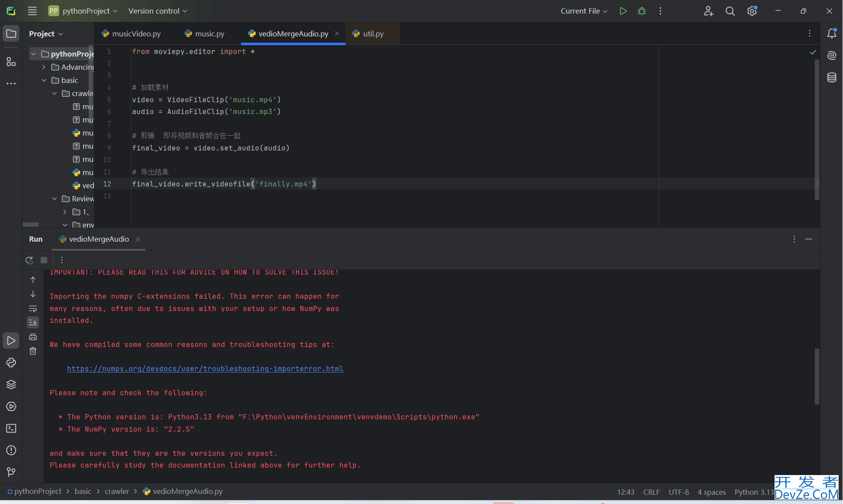Viewport: 843px width, 504px height.
Task: Collapse the Review folder
Action: [54, 199]
